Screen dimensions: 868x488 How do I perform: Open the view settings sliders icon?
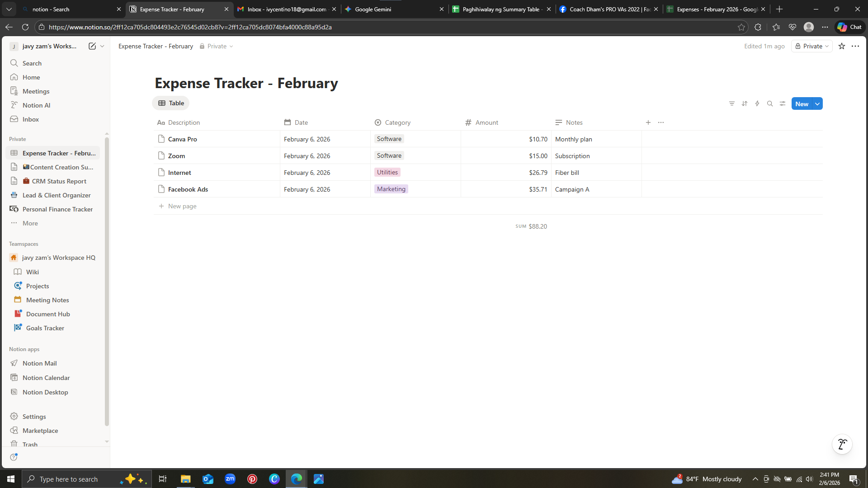(x=783, y=104)
